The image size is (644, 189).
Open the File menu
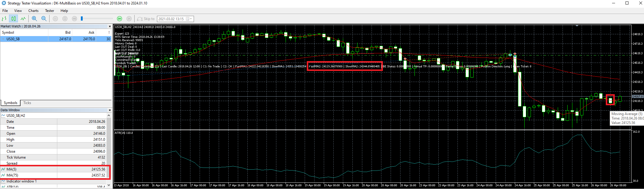pyautogui.click(x=5, y=11)
